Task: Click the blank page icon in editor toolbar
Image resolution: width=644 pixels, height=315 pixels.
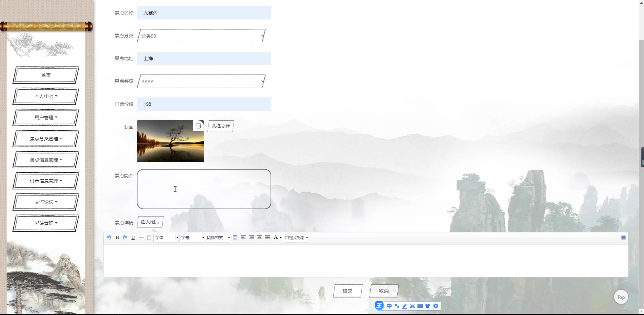Action: (x=149, y=237)
